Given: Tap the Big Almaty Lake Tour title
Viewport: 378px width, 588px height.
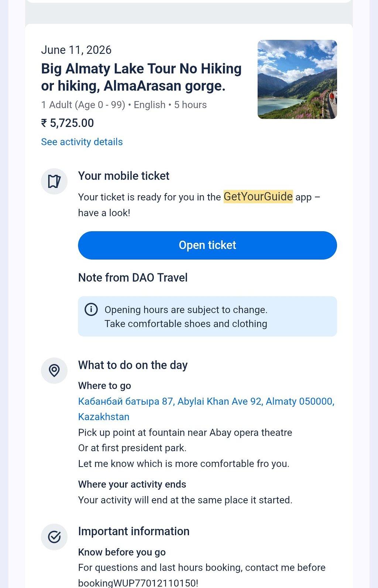Looking at the screenshot, I should [x=141, y=77].
